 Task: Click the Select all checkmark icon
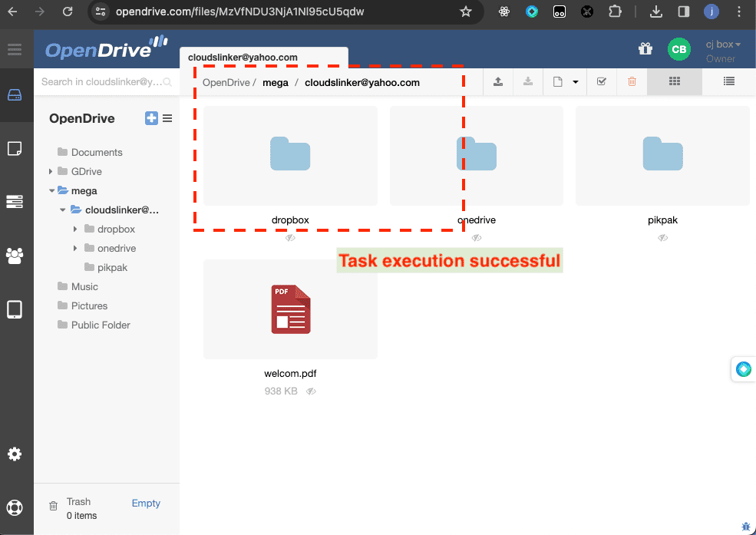pos(601,81)
